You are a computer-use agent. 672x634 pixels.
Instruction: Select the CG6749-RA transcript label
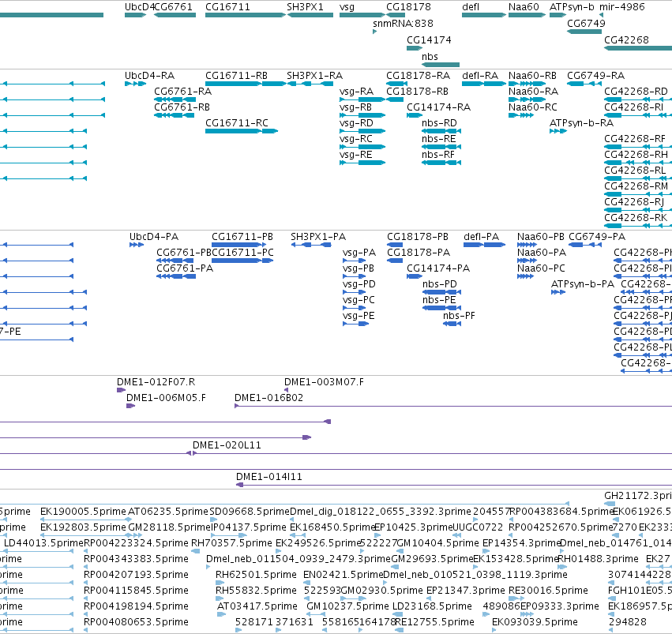point(595,76)
